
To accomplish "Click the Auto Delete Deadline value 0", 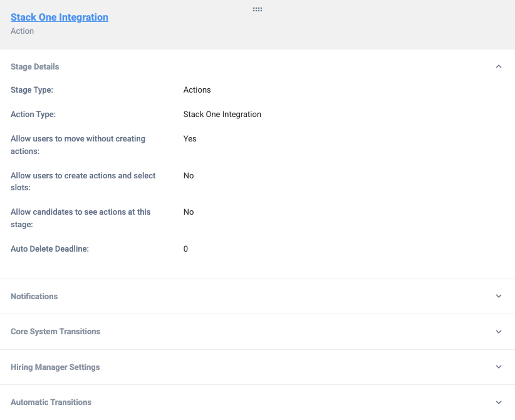I will click(185, 249).
